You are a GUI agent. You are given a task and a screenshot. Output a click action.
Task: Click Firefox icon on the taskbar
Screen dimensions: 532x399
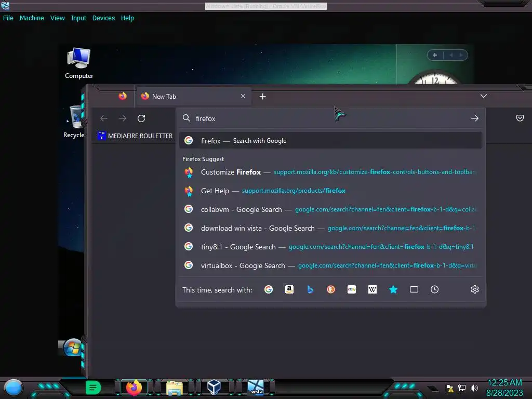tap(134, 388)
